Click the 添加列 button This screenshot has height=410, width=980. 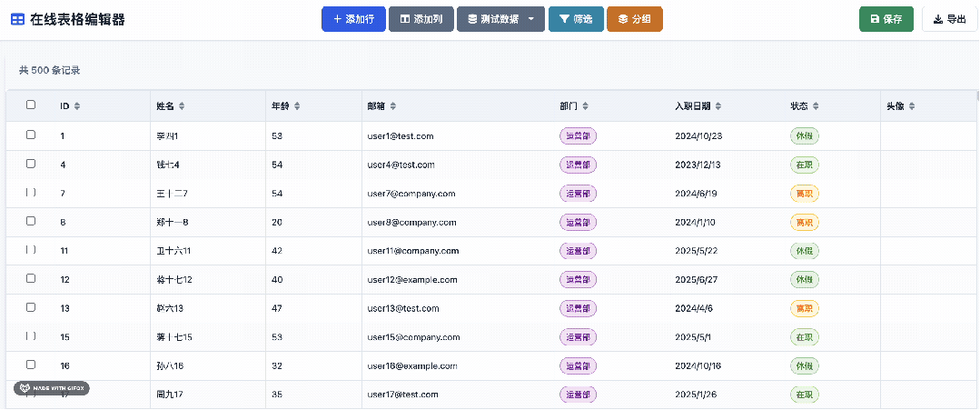click(421, 19)
